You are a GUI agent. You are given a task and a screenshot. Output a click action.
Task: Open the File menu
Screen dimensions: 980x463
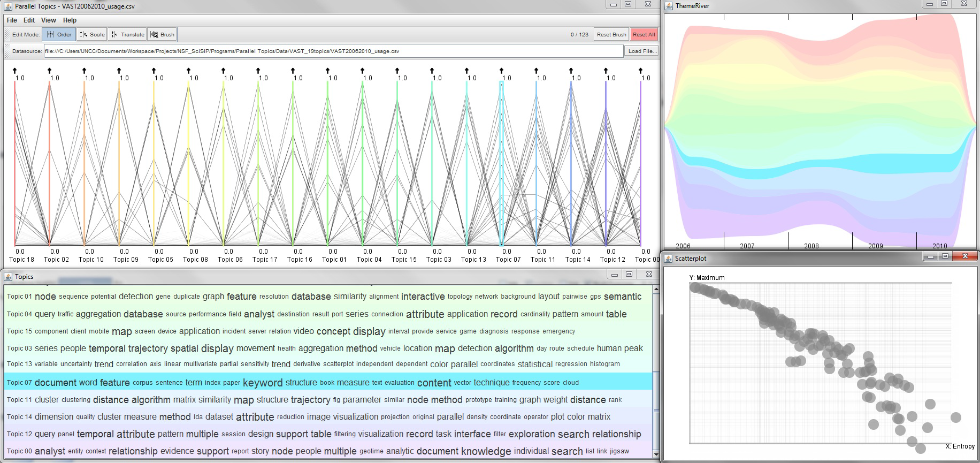pyautogui.click(x=12, y=20)
